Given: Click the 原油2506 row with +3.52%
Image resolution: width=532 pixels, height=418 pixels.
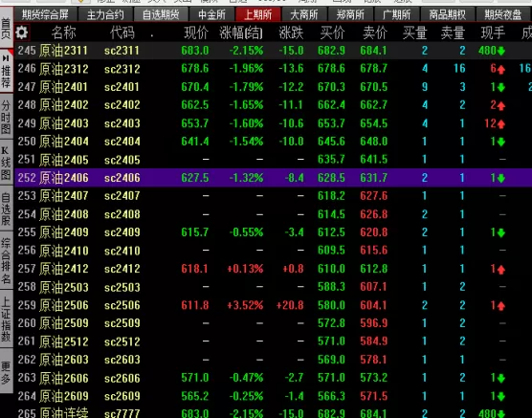Looking at the screenshot, I should point(273,305).
